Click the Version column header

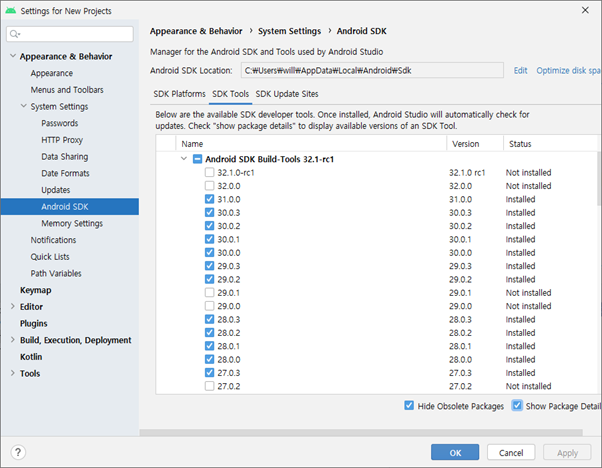click(x=475, y=144)
